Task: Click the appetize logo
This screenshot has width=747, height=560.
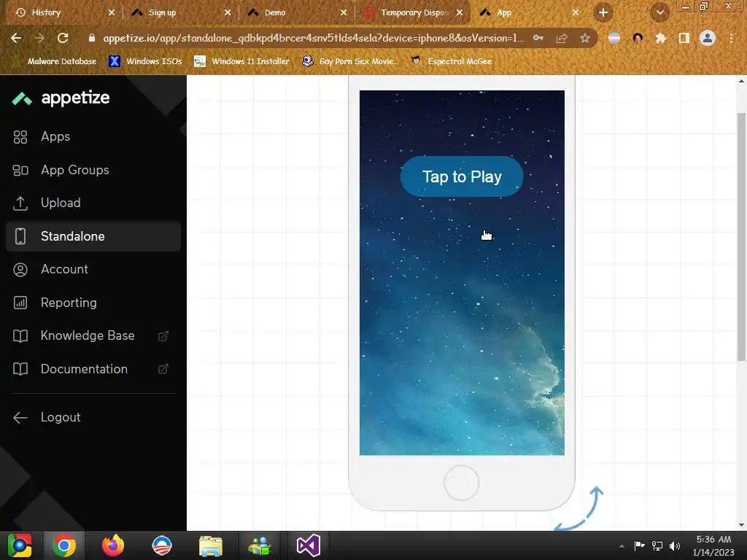Action: 61,98
